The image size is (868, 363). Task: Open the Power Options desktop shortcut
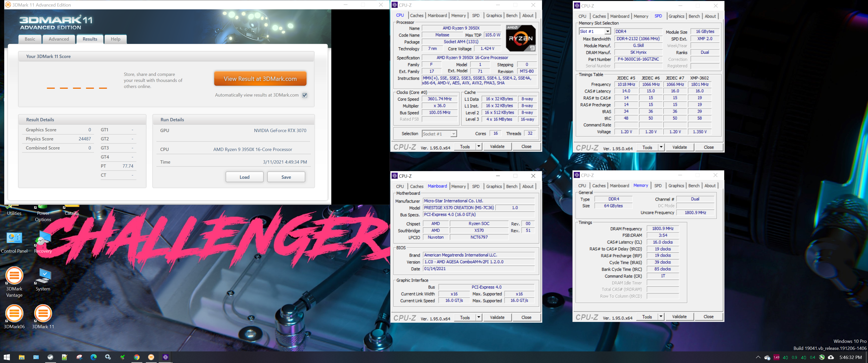point(43,213)
